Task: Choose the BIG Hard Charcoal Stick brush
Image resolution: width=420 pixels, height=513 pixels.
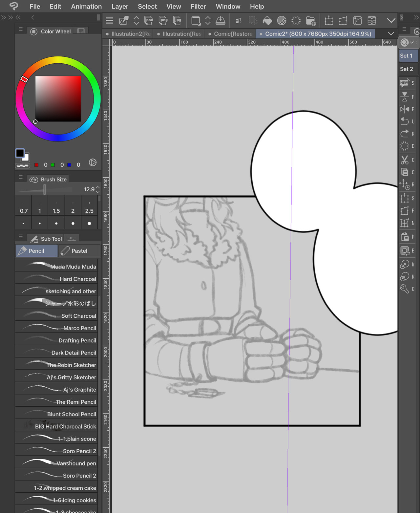Action: point(56,426)
